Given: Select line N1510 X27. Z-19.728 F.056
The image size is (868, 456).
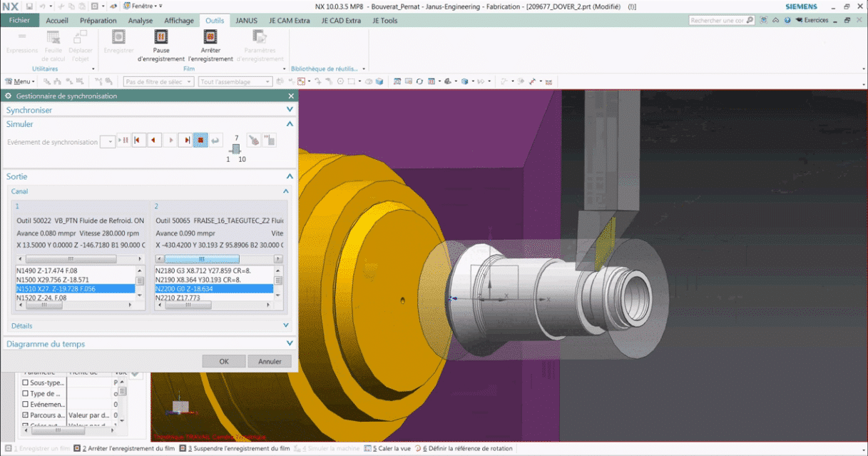Looking at the screenshot, I should [75, 289].
